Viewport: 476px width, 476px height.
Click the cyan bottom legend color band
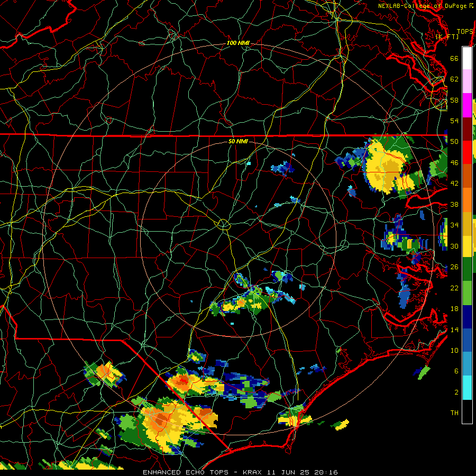click(467, 388)
